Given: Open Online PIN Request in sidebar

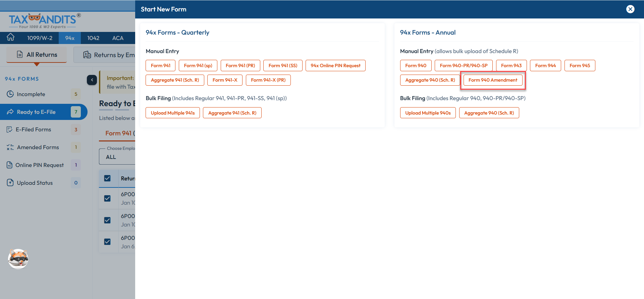Looking at the screenshot, I should (44, 165).
